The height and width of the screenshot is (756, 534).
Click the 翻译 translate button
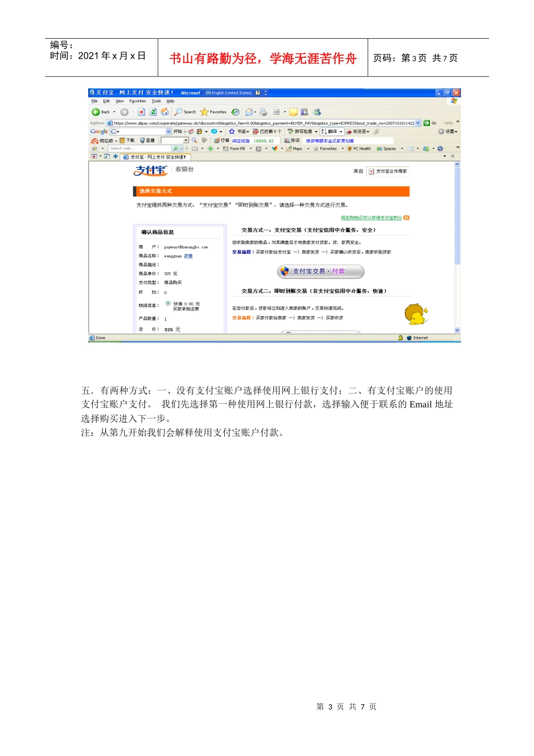tap(329, 132)
